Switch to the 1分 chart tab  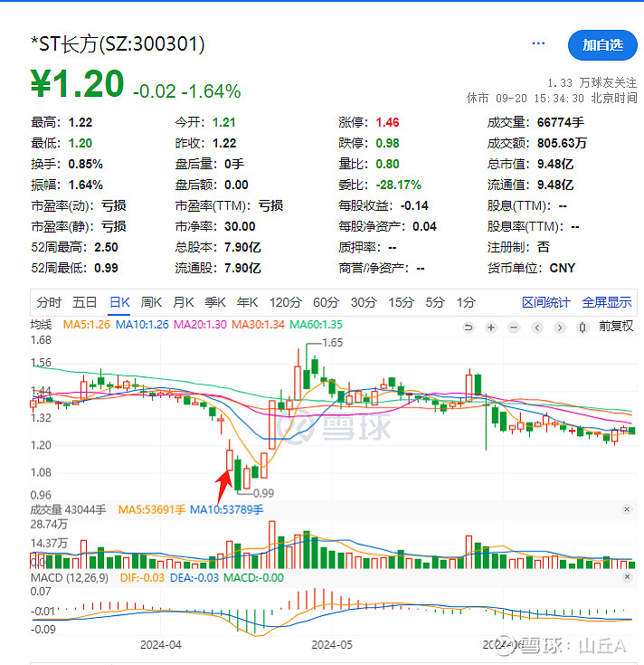[x=466, y=302]
